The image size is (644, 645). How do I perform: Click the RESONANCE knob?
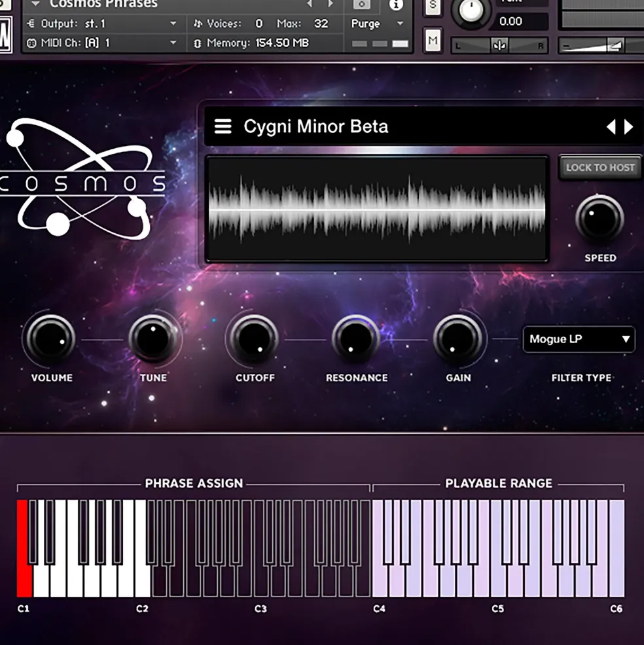click(x=356, y=339)
